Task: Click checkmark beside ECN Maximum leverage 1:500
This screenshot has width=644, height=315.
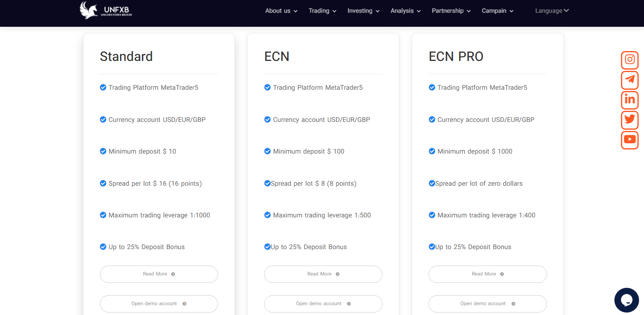Action: pyautogui.click(x=267, y=215)
